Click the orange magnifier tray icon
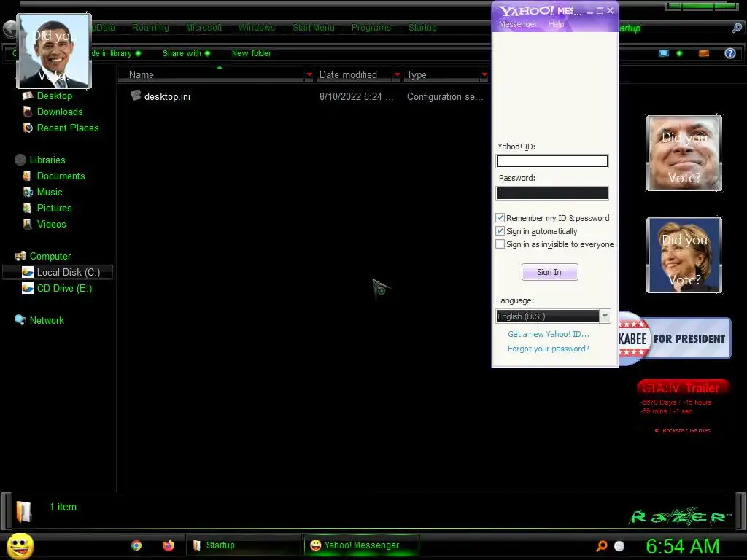 point(602,545)
